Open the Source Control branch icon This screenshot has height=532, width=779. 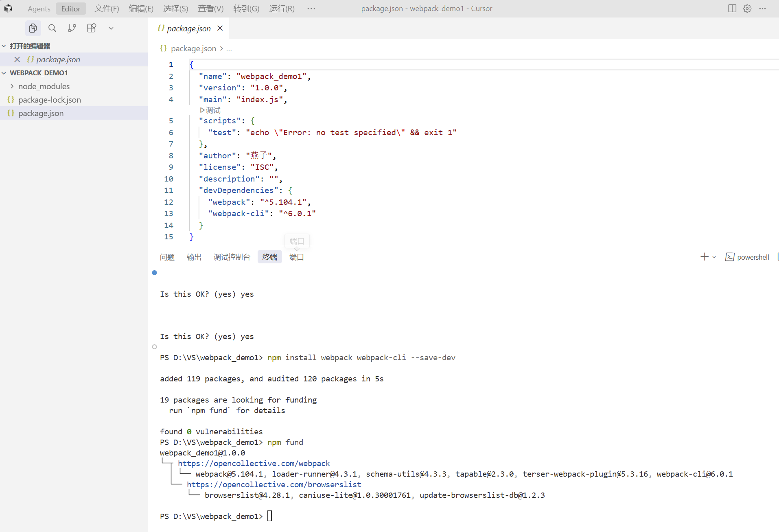coord(72,28)
